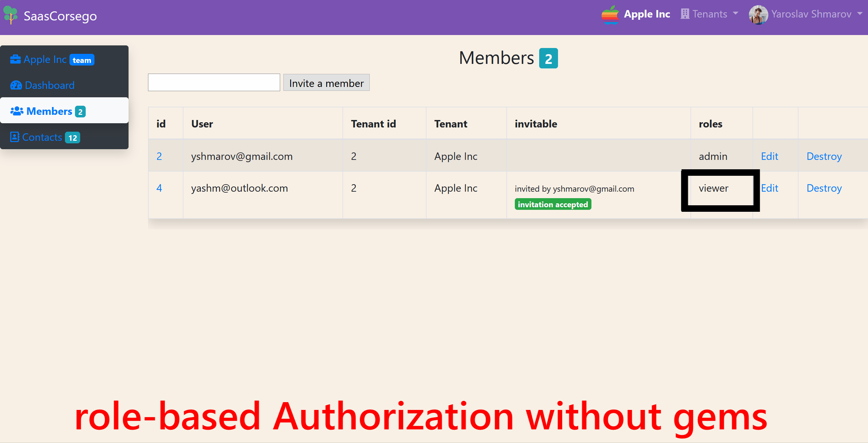Image resolution: width=868 pixels, height=443 pixels.
Task: Open member id 4 link
Action: (159, 188)
